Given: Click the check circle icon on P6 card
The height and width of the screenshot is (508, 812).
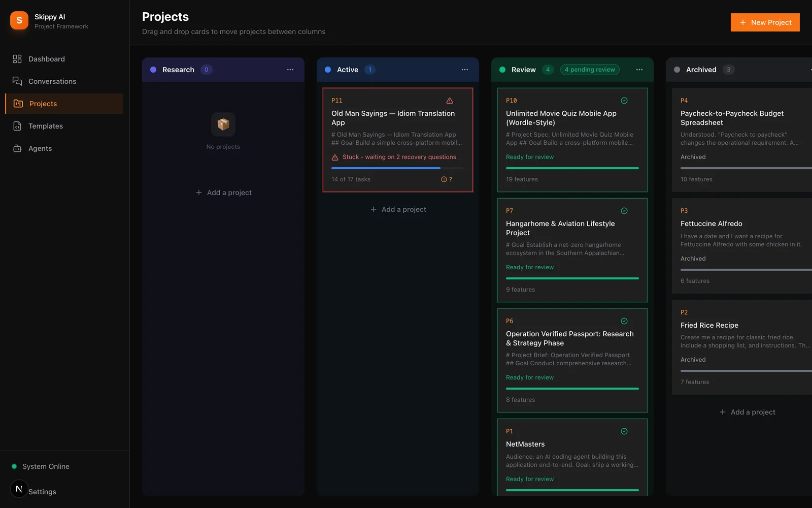Looking at the screenshot, I should point(624,321).
